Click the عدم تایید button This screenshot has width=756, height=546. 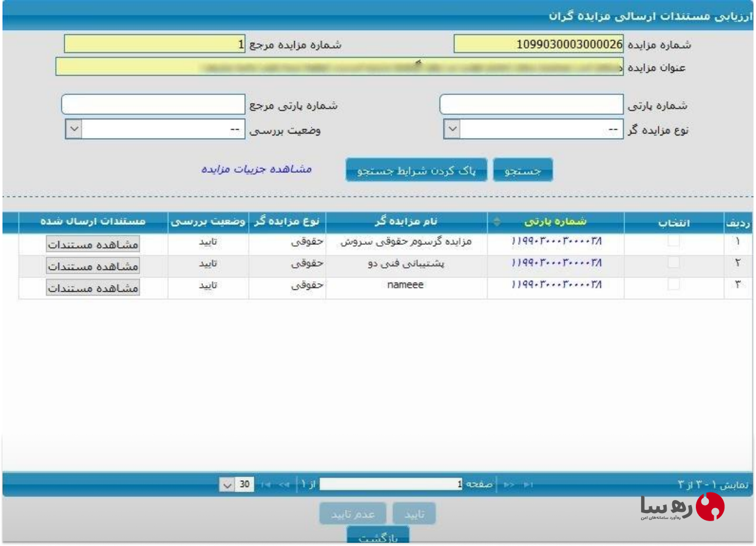(x=353, y=514)
